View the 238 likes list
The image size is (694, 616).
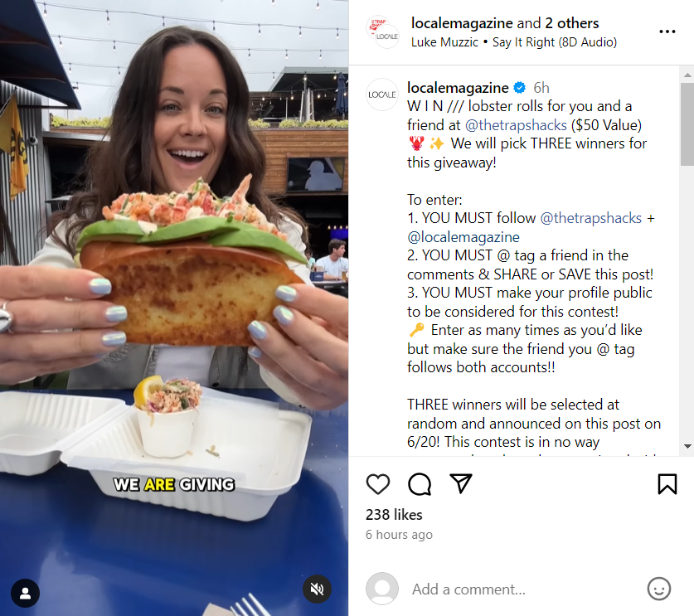(394, 515)
